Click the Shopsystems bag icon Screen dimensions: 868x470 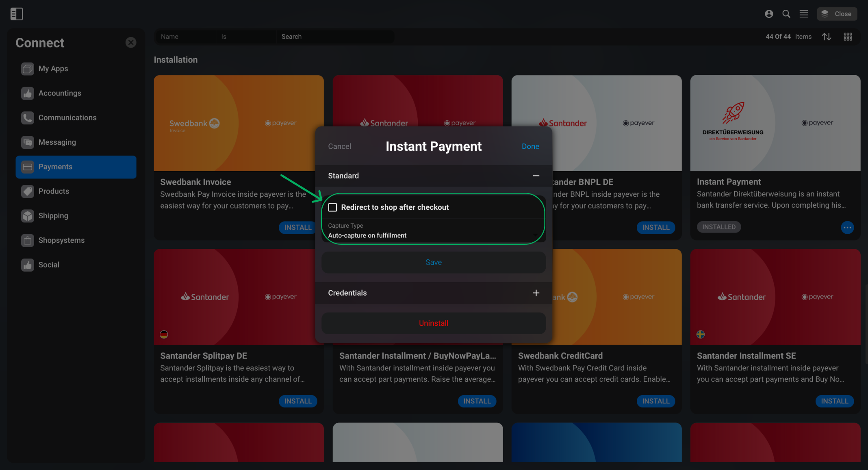tap(28, 240)
